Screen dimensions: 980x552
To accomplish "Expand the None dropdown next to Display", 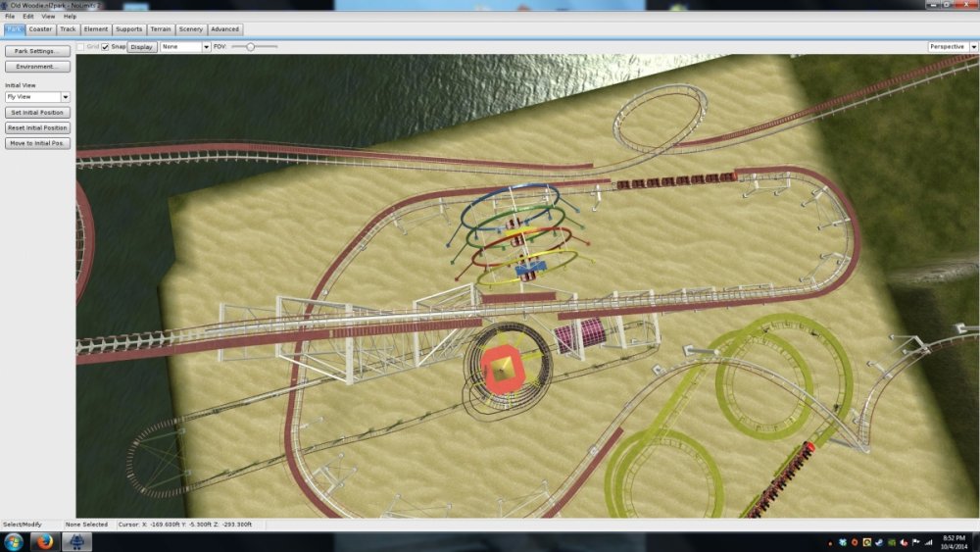I will pos(185,46).
